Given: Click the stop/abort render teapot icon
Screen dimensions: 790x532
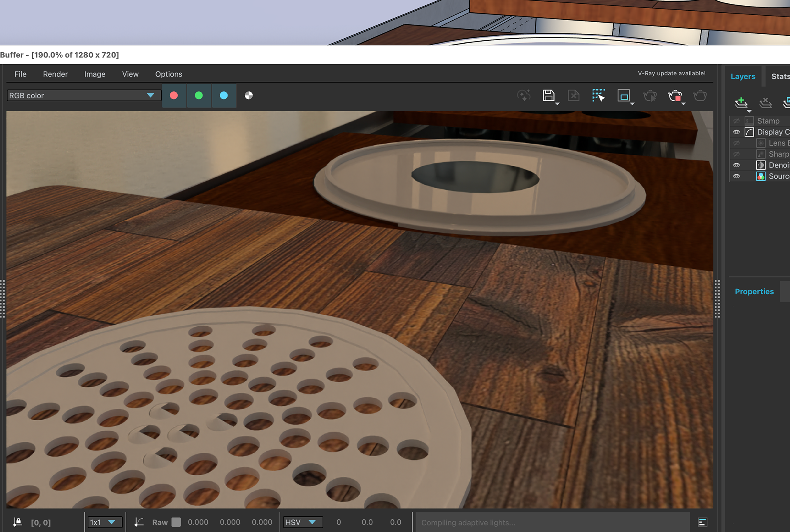Looking at the screenshot, I should (x=675, y=95).
